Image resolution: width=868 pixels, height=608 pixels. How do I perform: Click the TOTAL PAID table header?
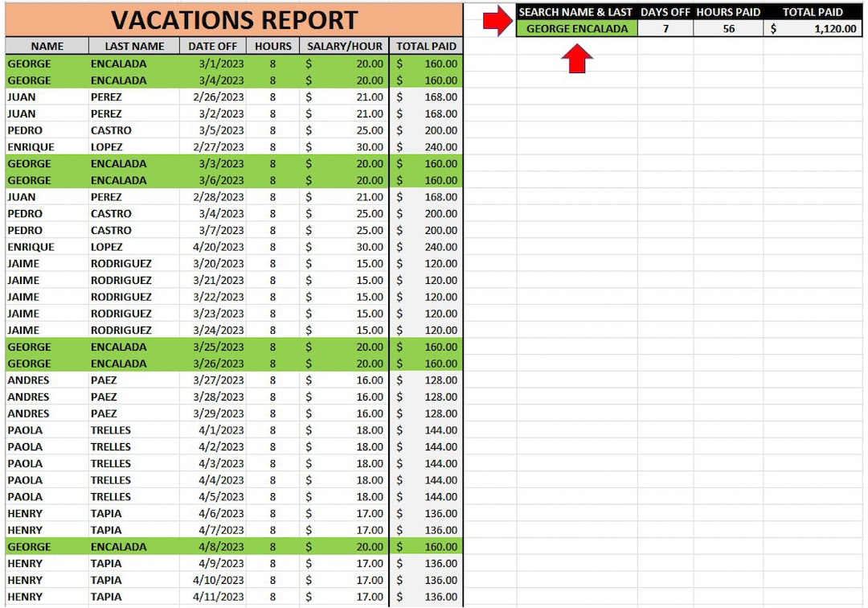point(426,46)
